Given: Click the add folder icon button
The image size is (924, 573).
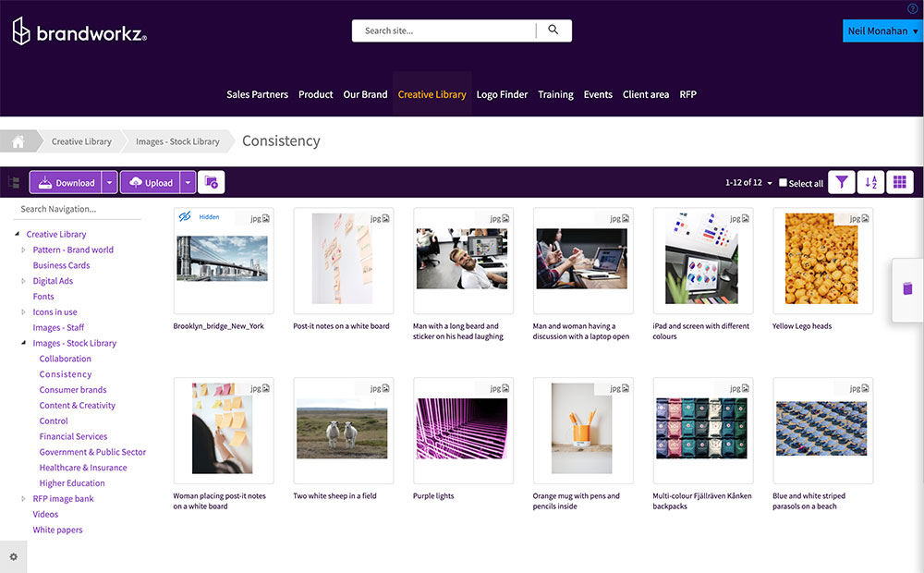Looking at the screenshot, I should (211, 182).
